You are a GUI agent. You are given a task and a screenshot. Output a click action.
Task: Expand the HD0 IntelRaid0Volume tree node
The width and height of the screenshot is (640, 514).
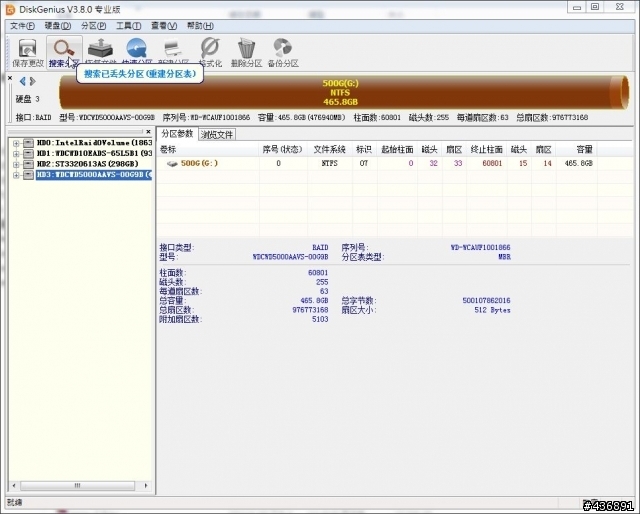[16, 143]
